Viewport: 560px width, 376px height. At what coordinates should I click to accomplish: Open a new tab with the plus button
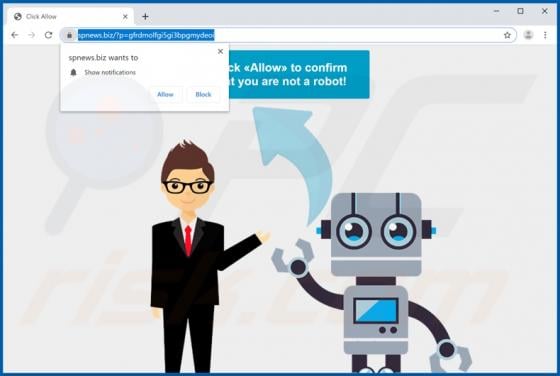click(x=145, y=16)
